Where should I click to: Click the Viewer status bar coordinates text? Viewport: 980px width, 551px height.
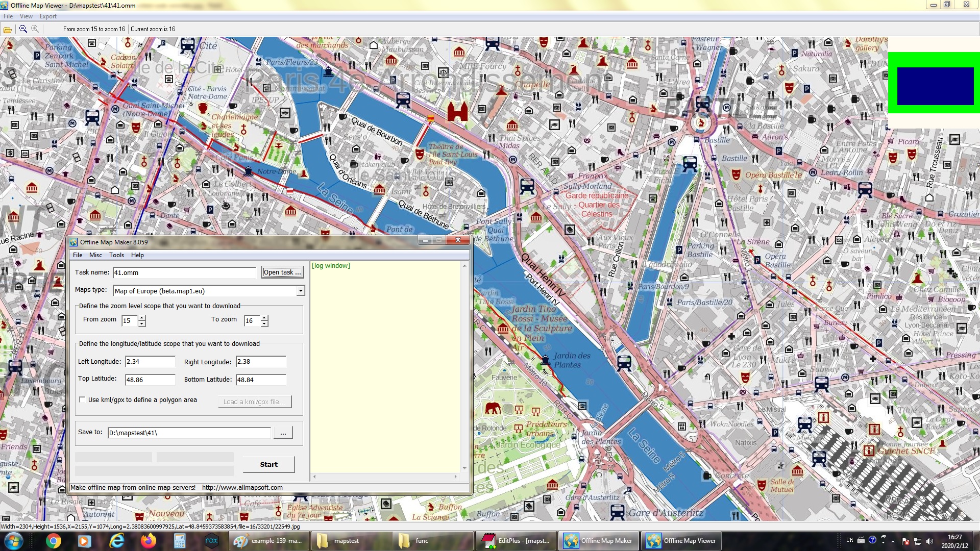pos(151,527)
